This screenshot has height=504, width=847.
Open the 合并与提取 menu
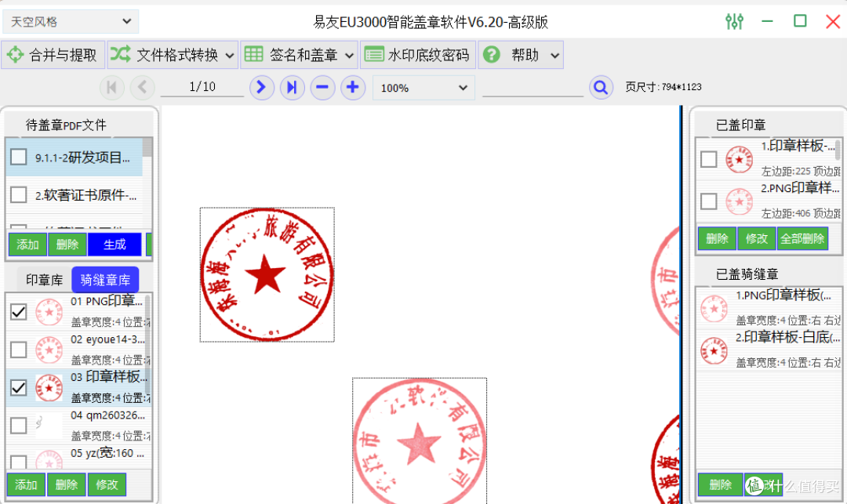point(53,55)
